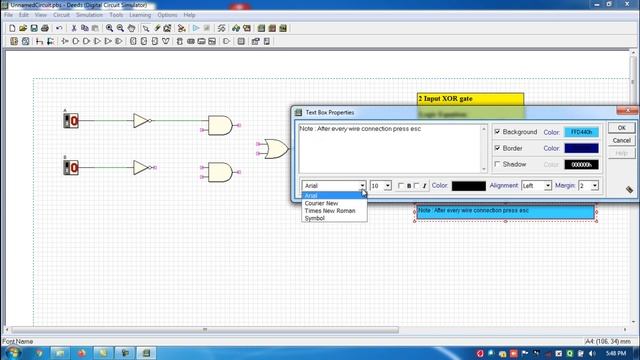Cut selection with the scissors icon

[74, 28]
